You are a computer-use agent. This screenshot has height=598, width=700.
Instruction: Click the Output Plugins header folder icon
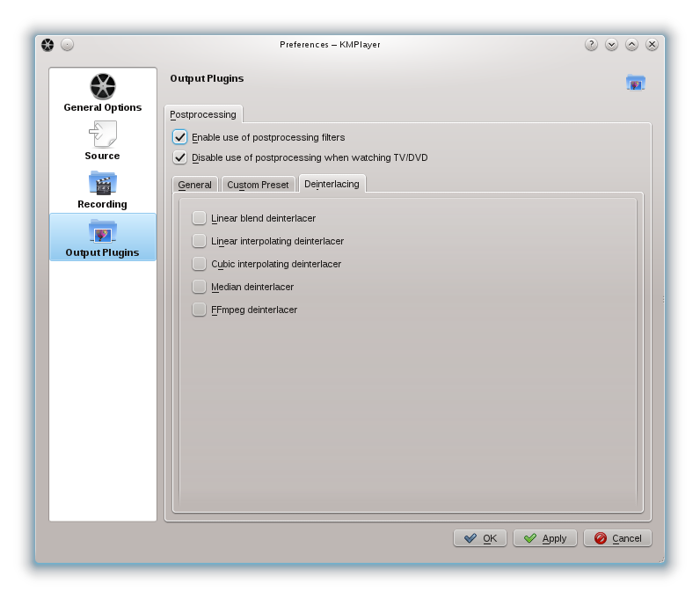pyautogui.click(x=635, y=83)
